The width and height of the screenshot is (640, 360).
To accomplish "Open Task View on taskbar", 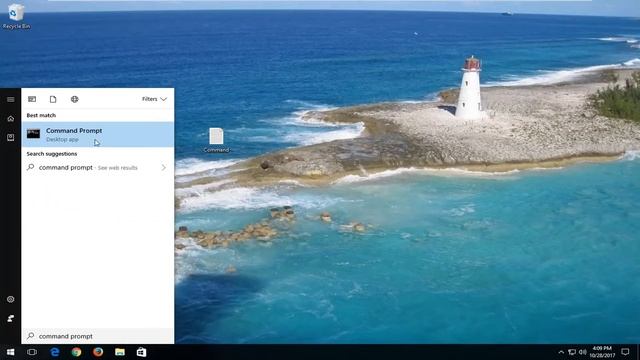I will (x=32, y=352).
